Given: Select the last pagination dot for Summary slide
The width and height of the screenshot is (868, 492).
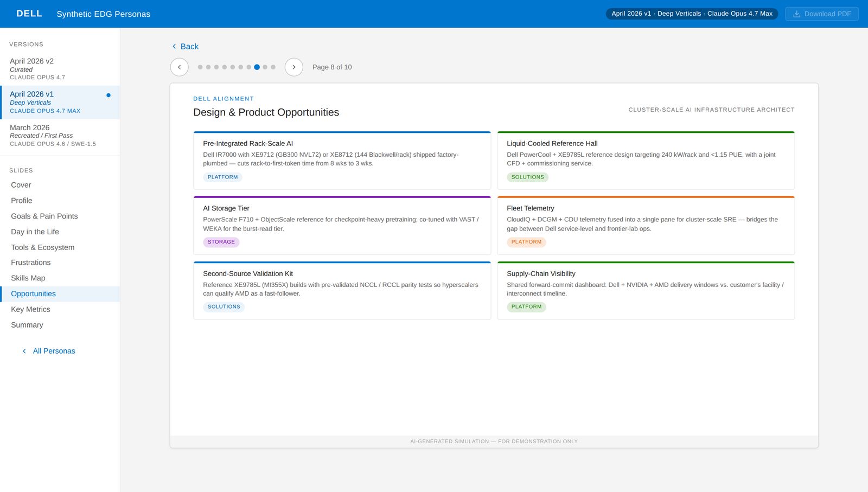Looking at the screenshot, I should tap(273, 67).
